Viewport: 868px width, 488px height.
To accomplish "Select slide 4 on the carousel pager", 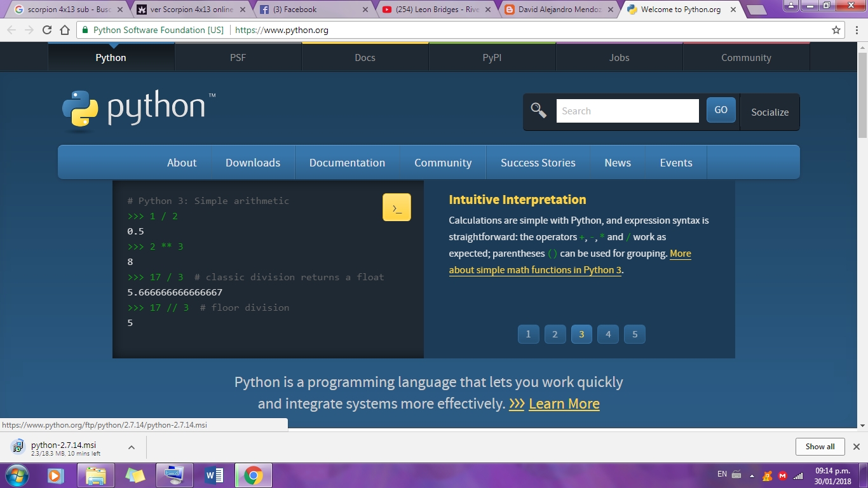I will tap(608, 334).
